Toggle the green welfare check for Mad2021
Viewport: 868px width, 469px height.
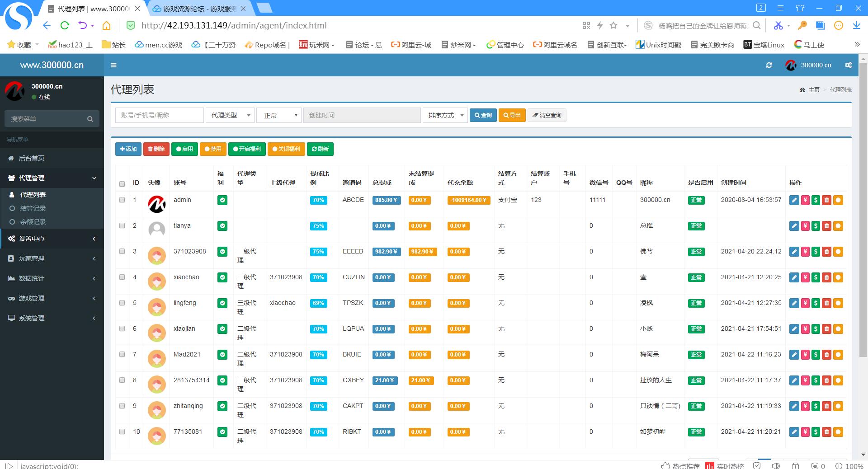pyautogui.click(x=222, y=355)
